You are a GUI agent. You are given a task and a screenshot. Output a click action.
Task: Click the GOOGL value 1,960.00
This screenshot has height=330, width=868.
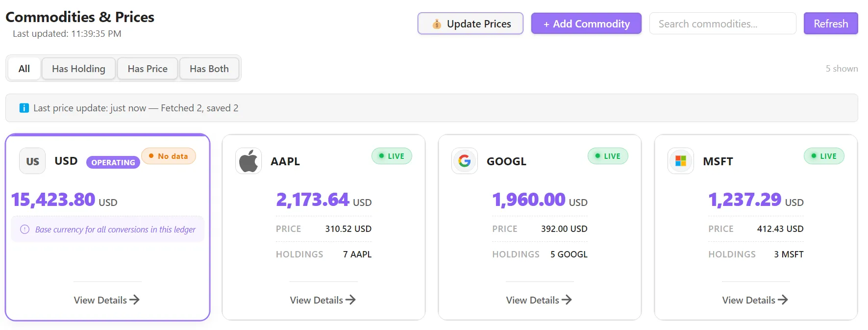(529, 199)
